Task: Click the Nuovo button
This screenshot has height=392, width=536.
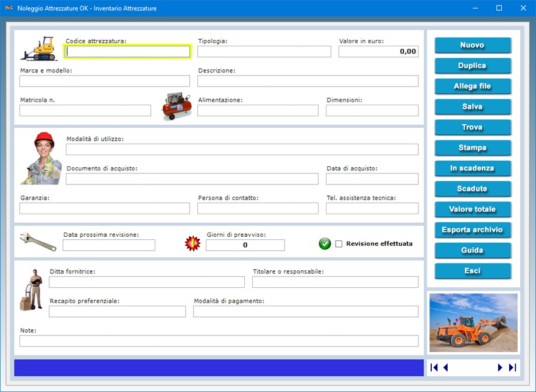Action: pyautogui.click(x=473, y=45)
